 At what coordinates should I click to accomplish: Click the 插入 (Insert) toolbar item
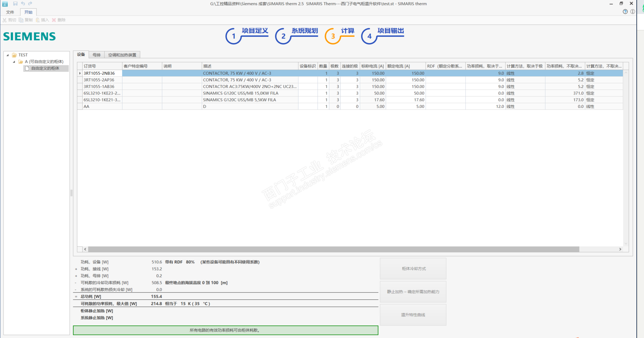tap(42, 20)
